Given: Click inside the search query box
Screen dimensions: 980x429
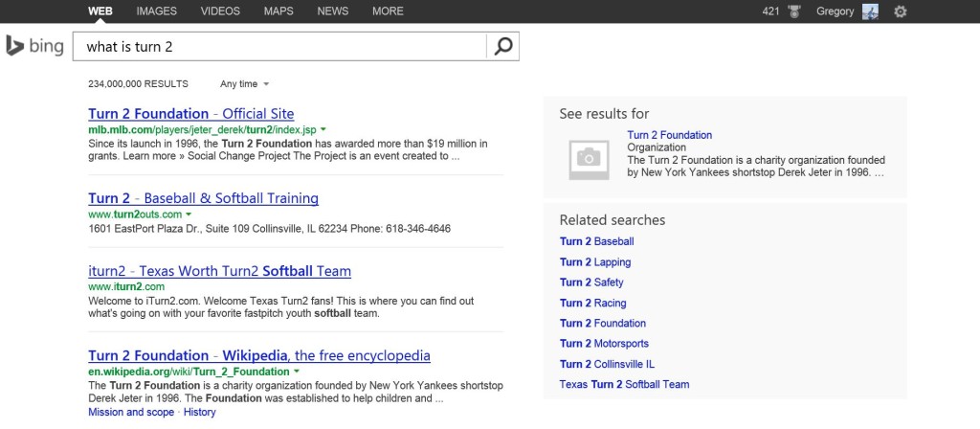Looking at the screenshot, I should (x=278, y=46).
